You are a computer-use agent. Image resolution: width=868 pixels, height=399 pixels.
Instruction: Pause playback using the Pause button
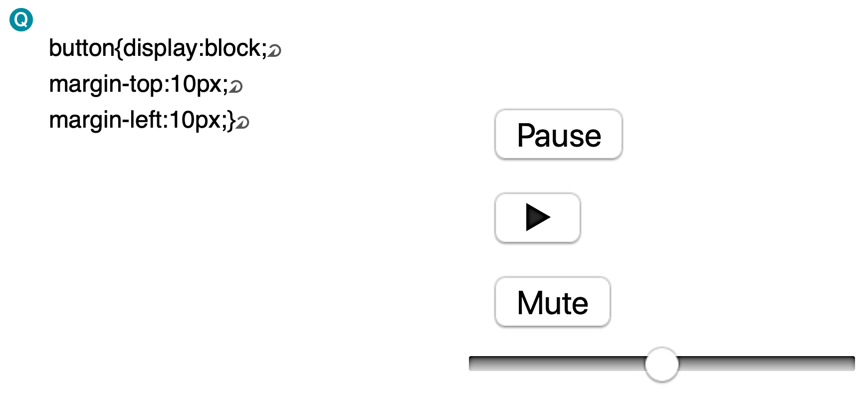point(559,135)
